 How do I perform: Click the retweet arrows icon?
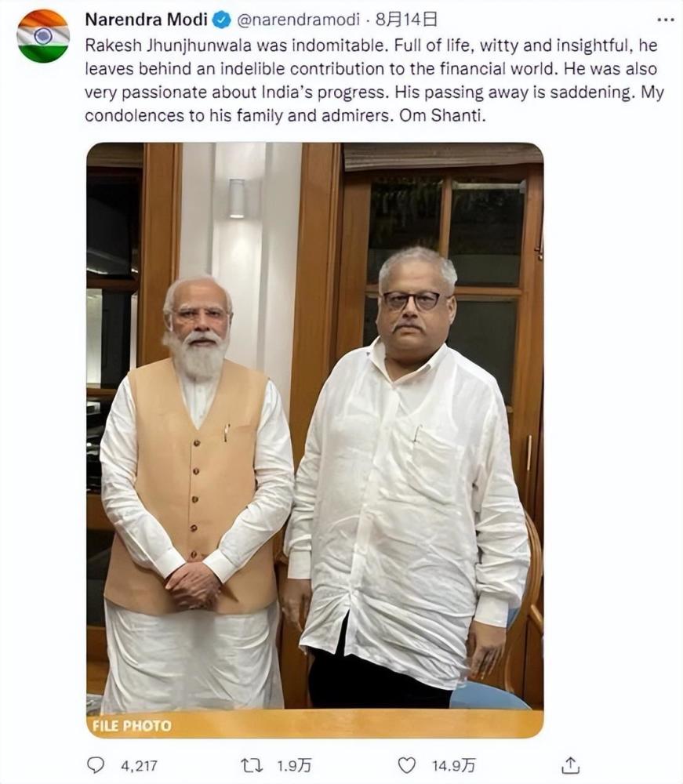pos(252,765)
